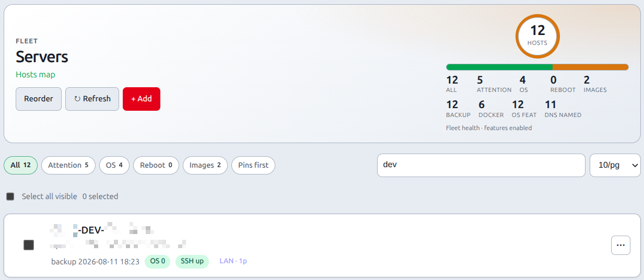Open the three-dot menu for the DEV host
This screenshot has width=644, height=280.
tap(620, 245)
